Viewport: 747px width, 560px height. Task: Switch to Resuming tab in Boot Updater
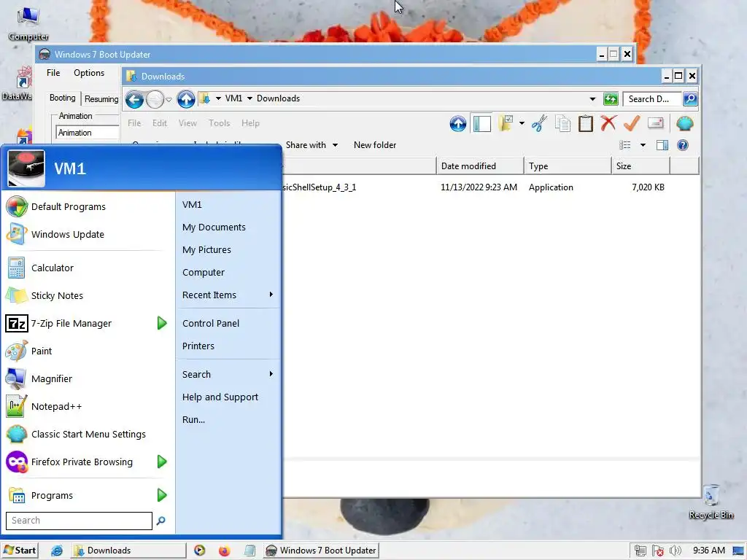[x=101, y=99]
